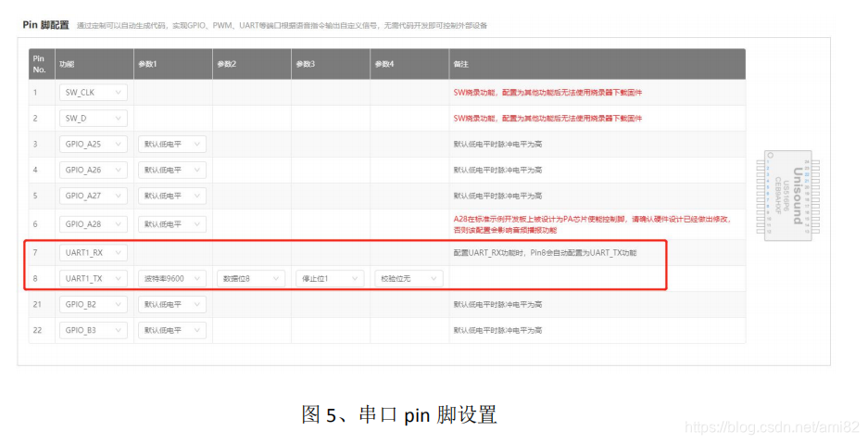Viewport: 868px width, 444px height.
Task: Open the baud rate 9600 dropdown
Action: click(x=172, y=278)
